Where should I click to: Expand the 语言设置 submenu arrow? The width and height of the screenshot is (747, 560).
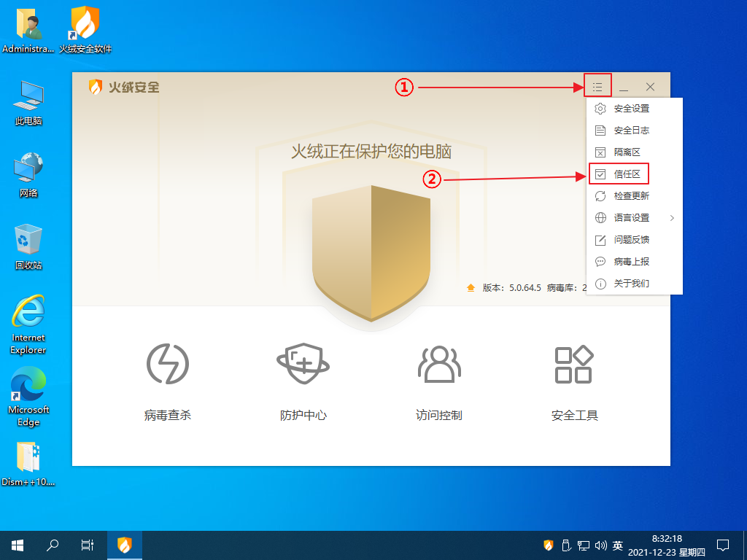click(x=672, y=218)
